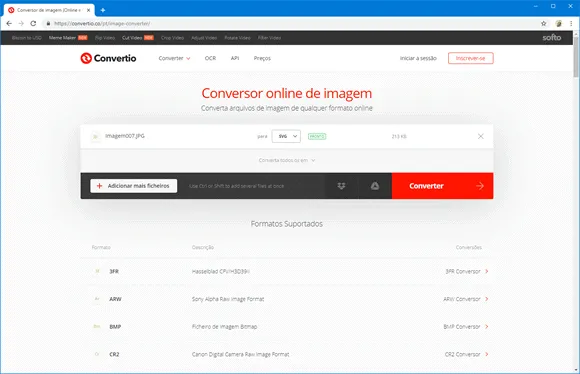Select the BMP format name
Screen dimensions: 580x374
tap(115, 326)
